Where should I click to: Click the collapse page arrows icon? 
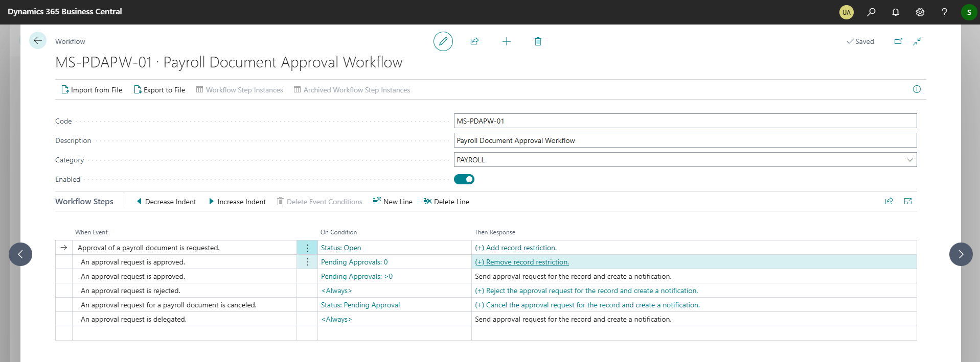point(917,41)
